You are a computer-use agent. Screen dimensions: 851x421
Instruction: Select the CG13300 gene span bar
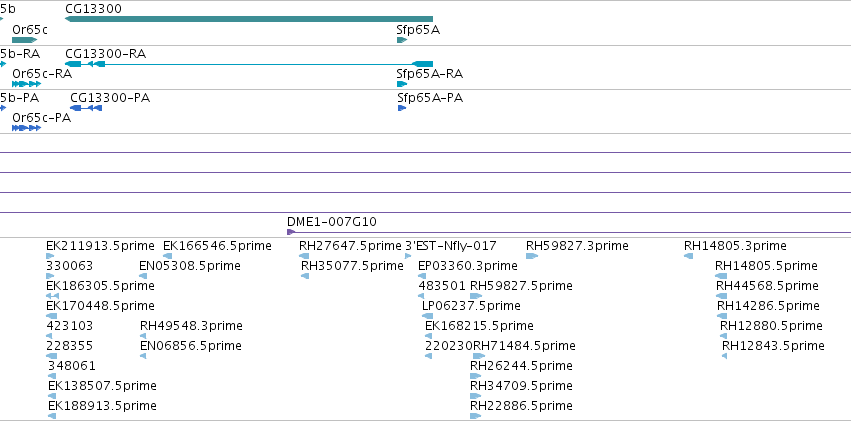tap(249, 19)
